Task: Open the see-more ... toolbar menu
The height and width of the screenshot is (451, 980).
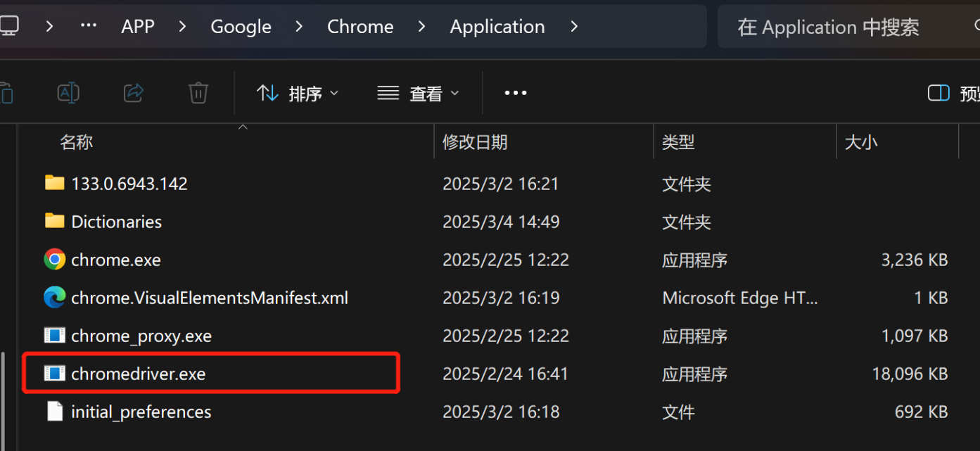Action: [516, 92]
